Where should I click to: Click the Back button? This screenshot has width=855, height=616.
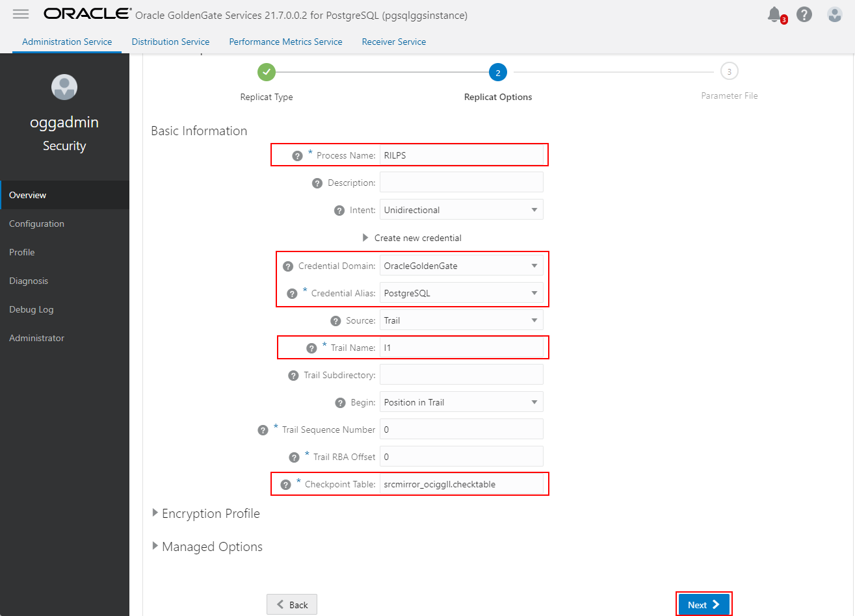pyautogui.click(x=292, y=604)
